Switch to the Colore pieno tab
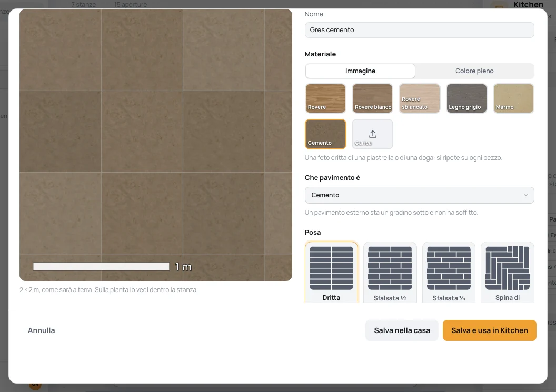This screenshot has width=556, height=392. pos(474,71)
